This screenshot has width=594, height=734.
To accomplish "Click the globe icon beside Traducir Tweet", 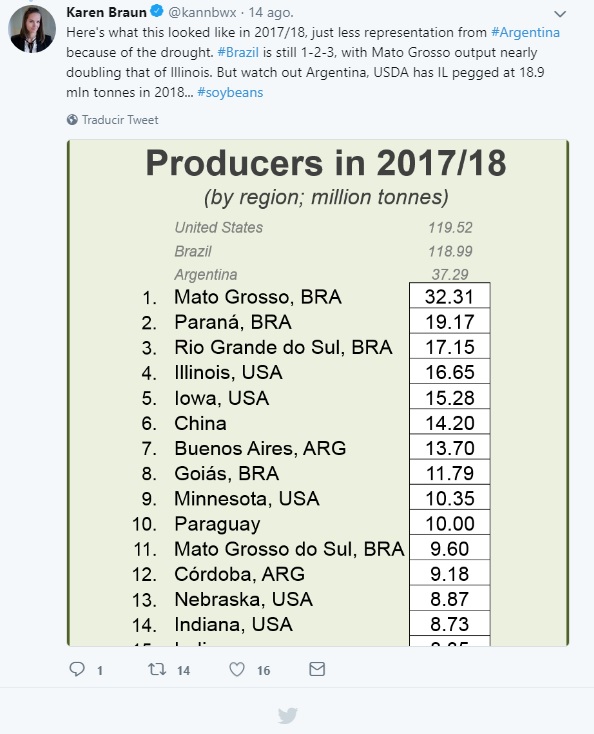I will 72,120.
